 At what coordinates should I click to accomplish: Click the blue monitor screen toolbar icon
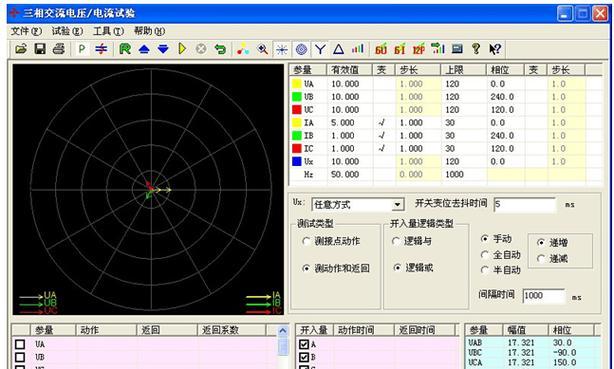click(457, 49)
